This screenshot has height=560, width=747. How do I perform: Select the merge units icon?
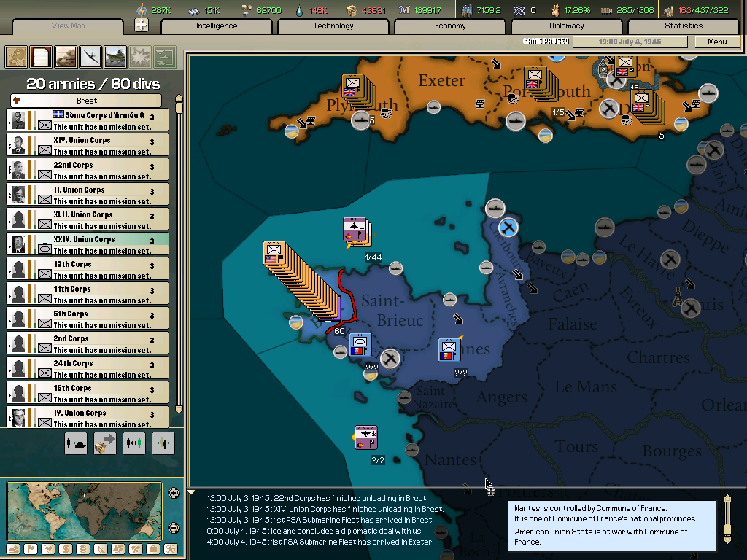coord(163,443)
